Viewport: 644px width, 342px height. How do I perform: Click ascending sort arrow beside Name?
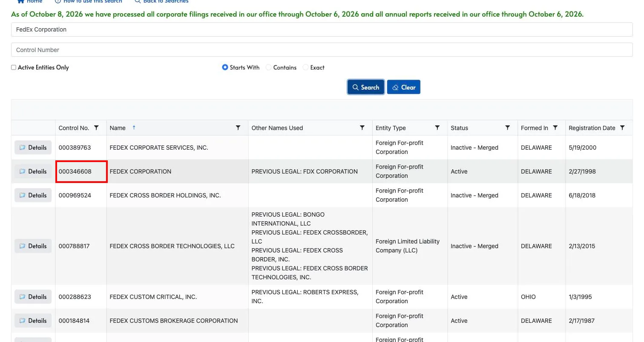pyautogui.click(x=134, y=128)
